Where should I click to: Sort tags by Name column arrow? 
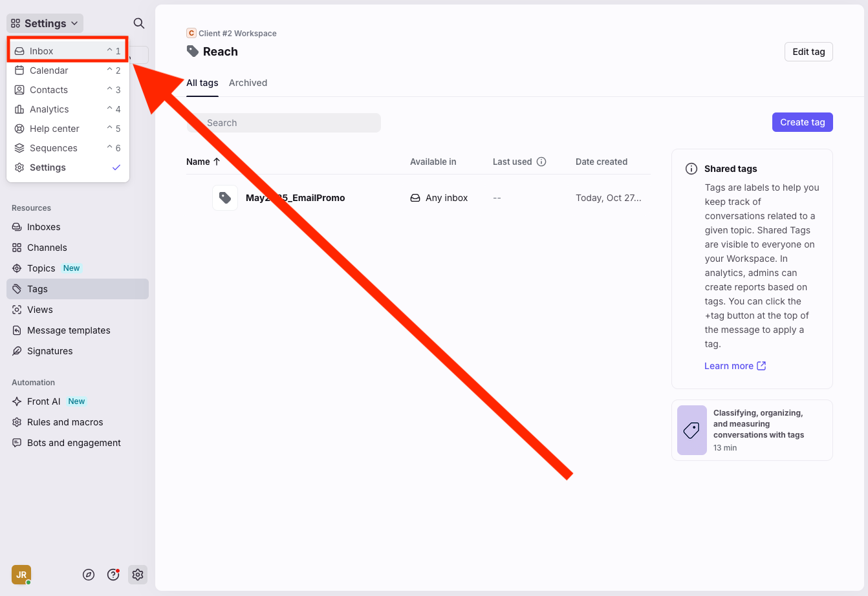[x=217, y=162]
